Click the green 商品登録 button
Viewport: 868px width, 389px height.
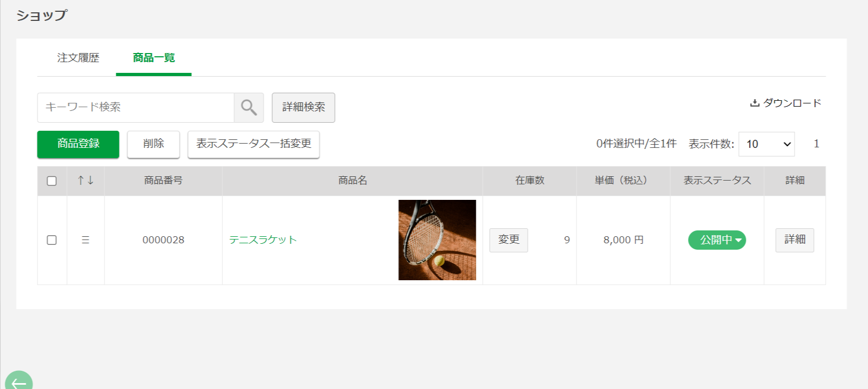(78, 144)
